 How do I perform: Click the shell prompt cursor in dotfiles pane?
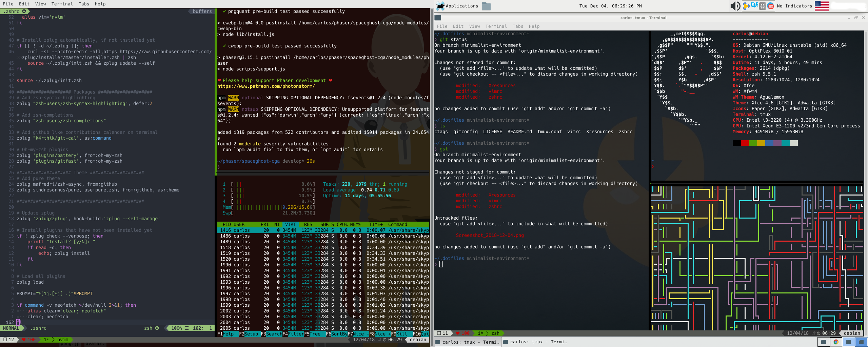(441, 264)
